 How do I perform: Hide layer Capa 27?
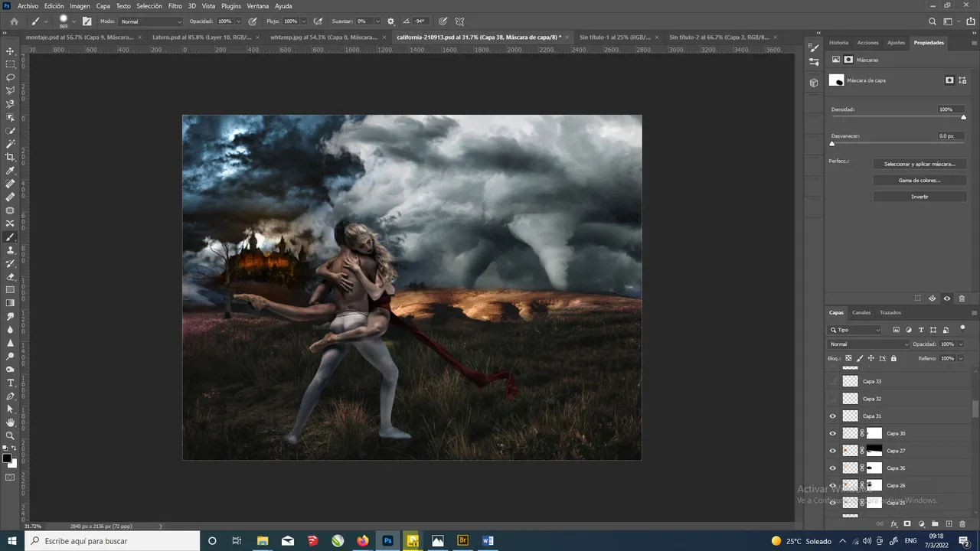pos(833,451)
